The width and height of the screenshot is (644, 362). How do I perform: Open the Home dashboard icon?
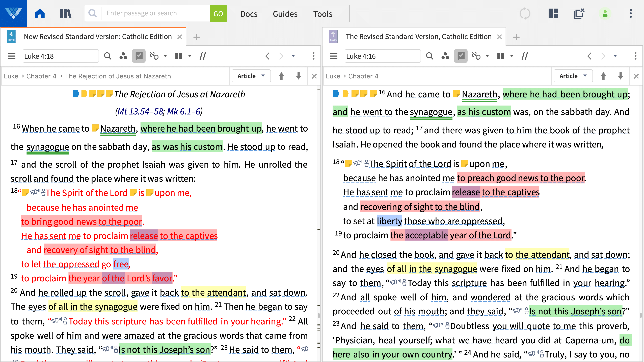(40, 13)
